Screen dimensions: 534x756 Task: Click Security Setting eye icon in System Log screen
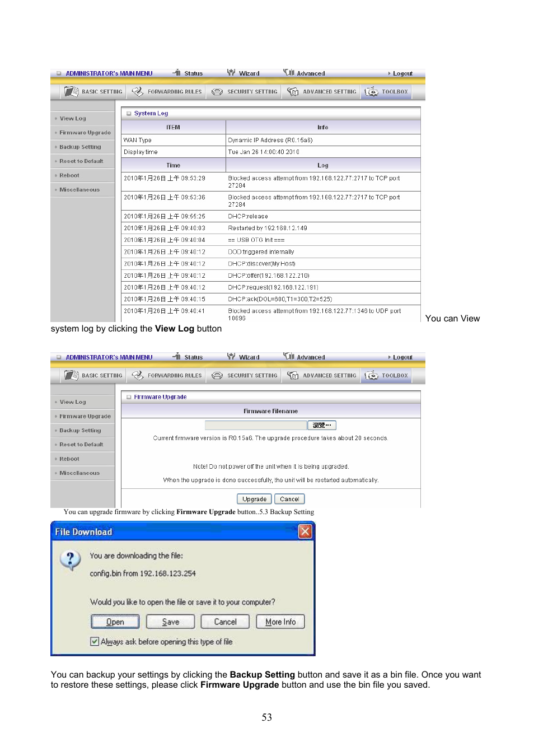coord(217,92)
